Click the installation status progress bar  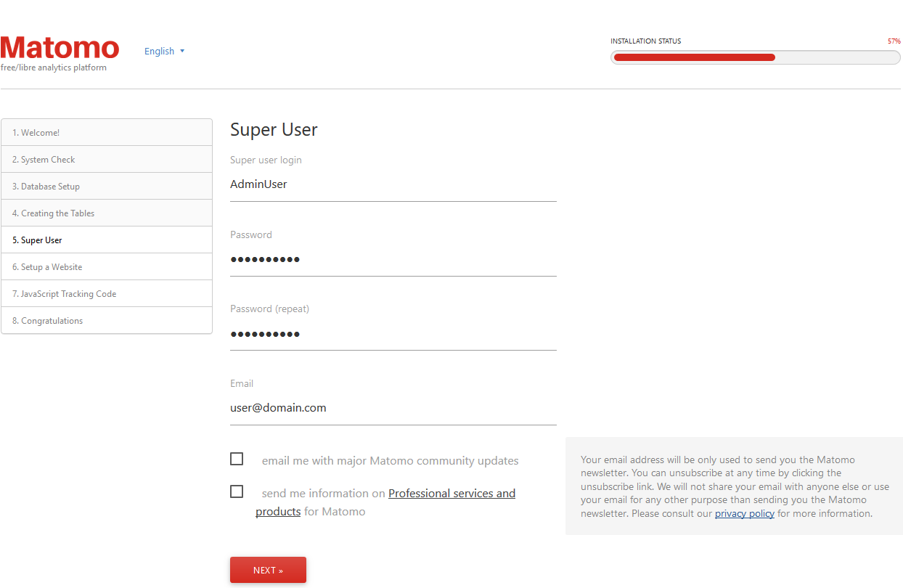point(755,57)
